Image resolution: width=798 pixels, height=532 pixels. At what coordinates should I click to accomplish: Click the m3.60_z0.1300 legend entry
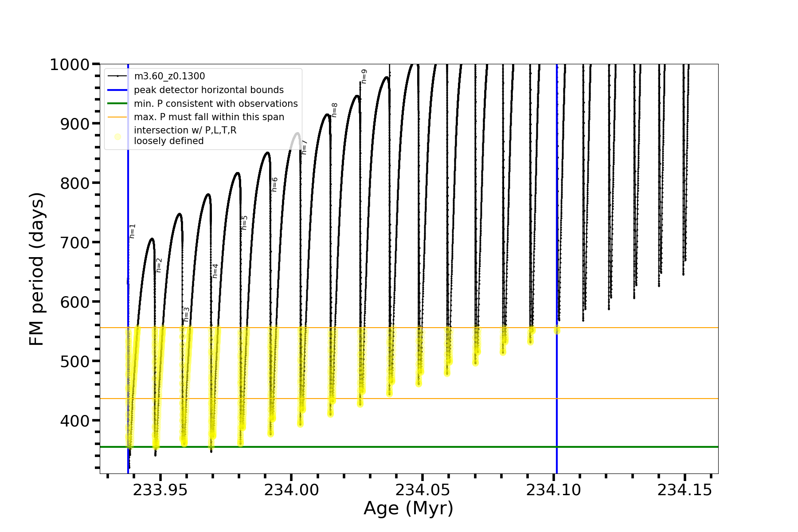tap(169, 76)
